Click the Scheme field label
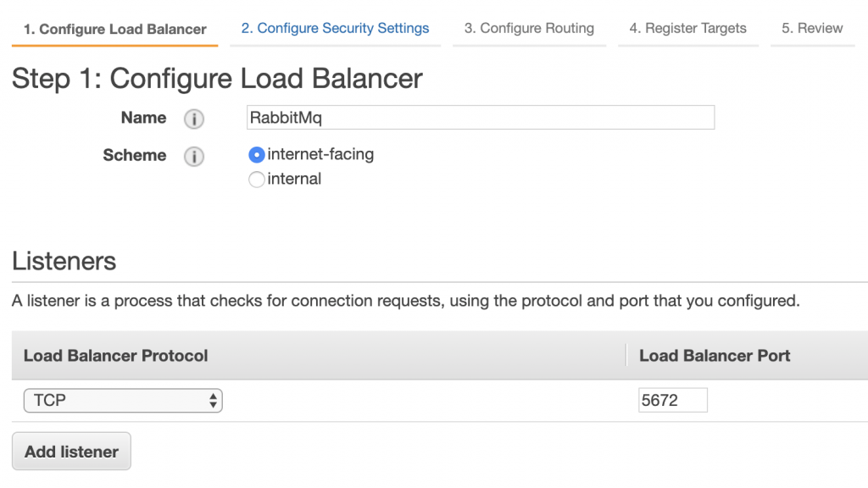The width and height of the screenshot is (868, 488). point(135,155)
